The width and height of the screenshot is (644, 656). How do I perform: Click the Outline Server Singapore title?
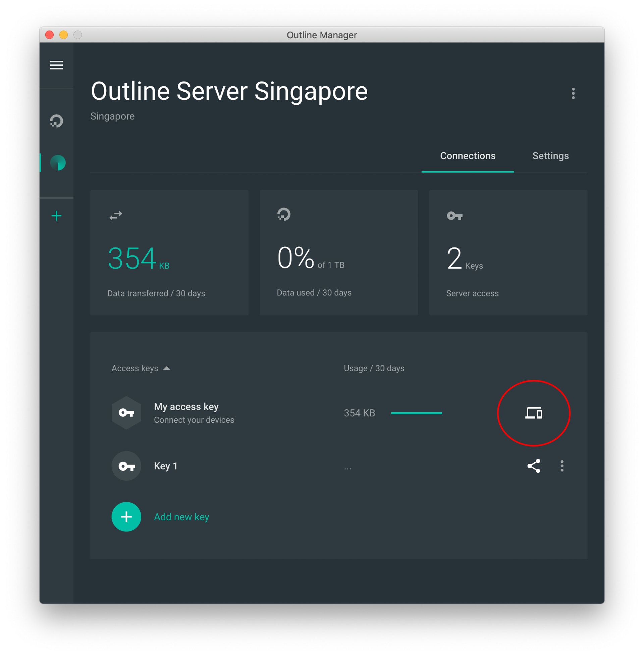229,91
